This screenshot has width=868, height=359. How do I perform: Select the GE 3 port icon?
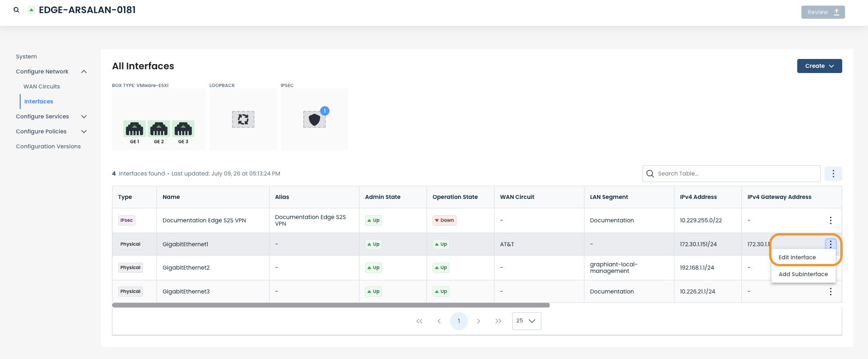(x=183, y=128)
